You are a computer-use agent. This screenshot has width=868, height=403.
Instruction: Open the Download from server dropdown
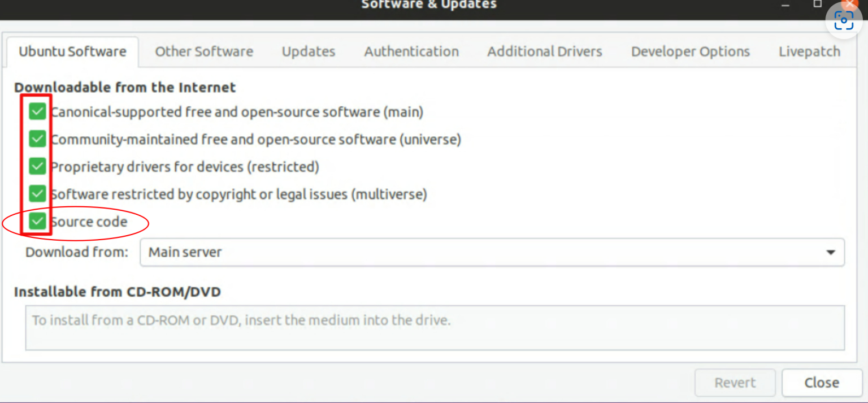tap(492, 252)
